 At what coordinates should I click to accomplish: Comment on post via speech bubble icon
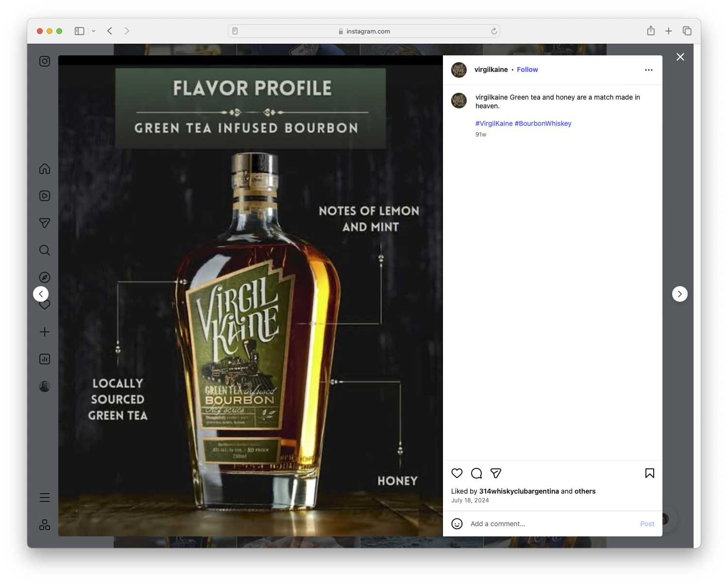(476, 473)
